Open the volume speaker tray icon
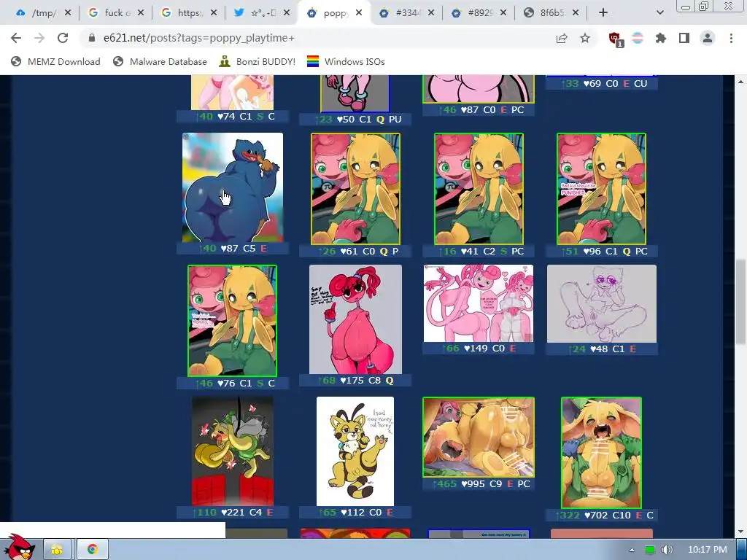Screen dimensions: 747x560 pyautogui.click(x=667, y=550)
